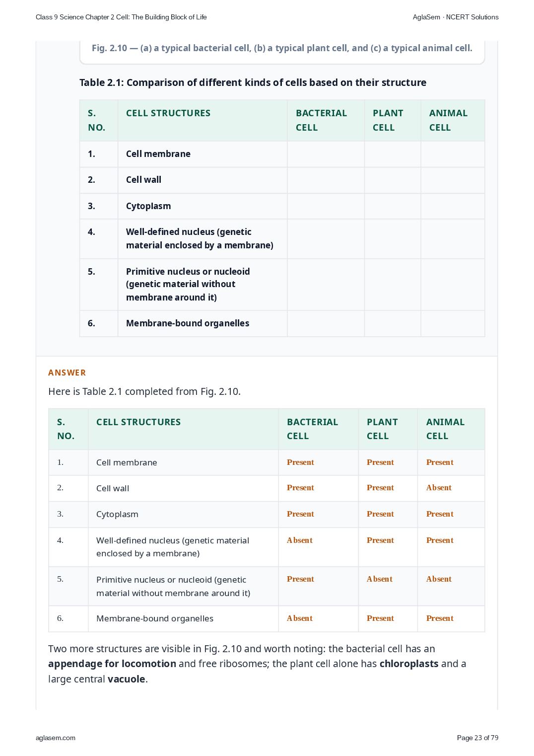
Task: Click Absent under Animal Cell for Cell wall
Action: click(439, 488)
